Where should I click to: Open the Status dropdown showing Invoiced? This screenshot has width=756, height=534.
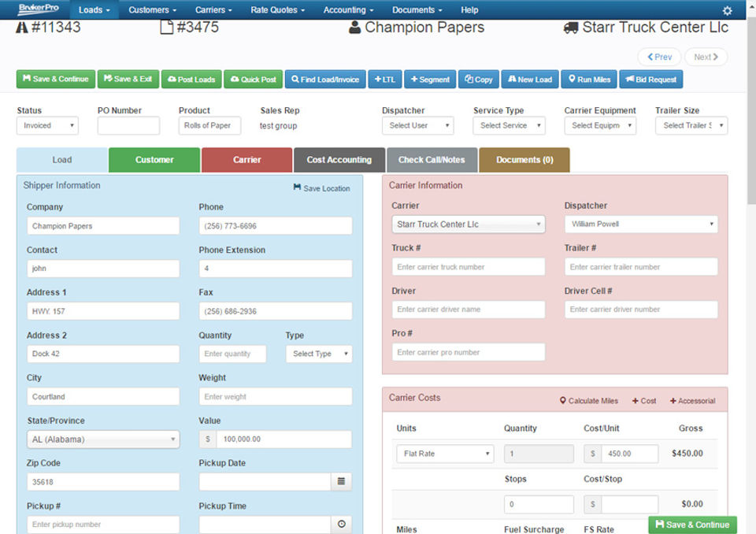pos(48,125)
